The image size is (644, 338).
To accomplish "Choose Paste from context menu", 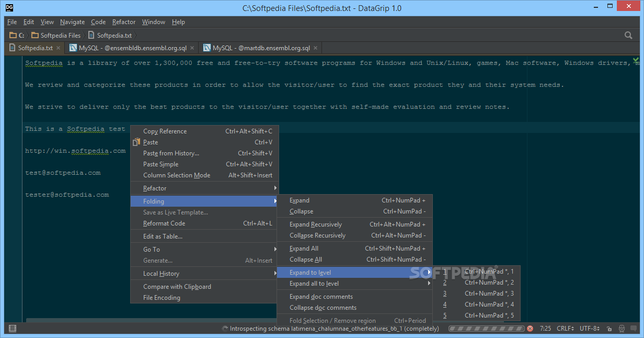I will [204, 142].
